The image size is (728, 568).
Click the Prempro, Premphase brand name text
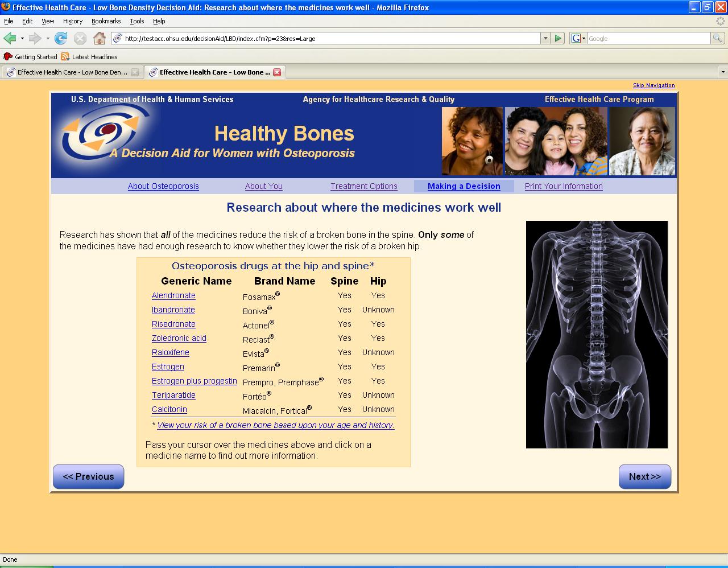[x=283, y=381]
